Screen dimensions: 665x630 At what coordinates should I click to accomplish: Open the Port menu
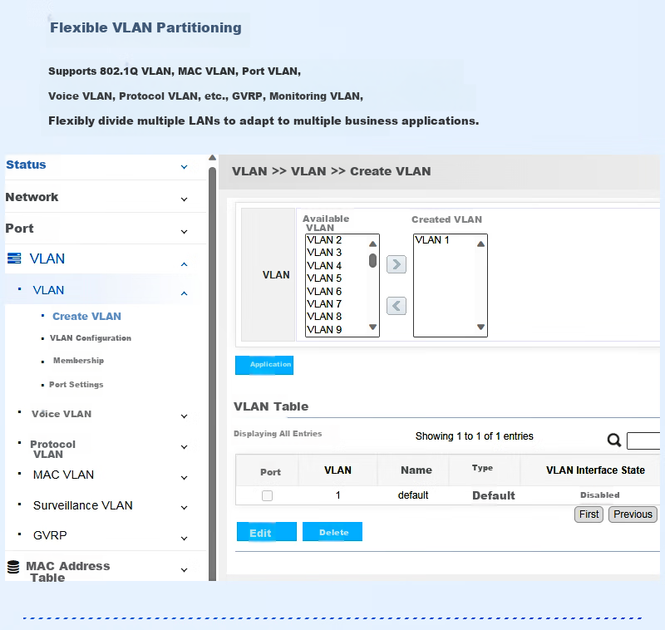[20, 228]
